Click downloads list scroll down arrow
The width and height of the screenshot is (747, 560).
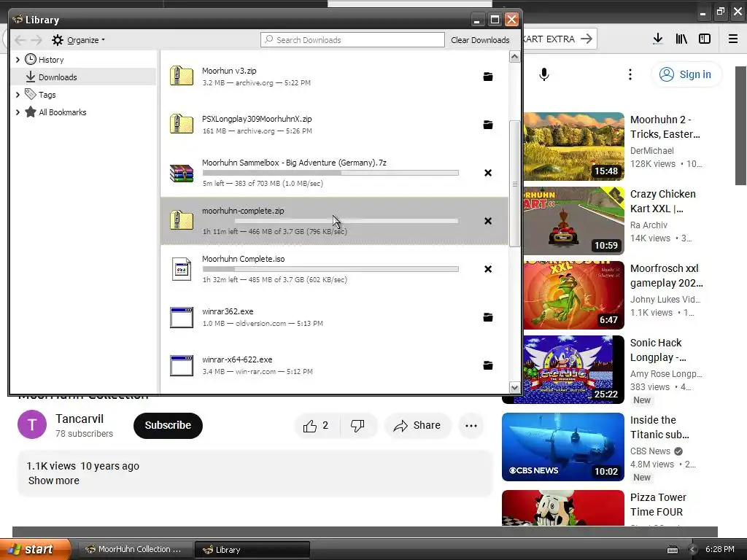coord(514,388)
